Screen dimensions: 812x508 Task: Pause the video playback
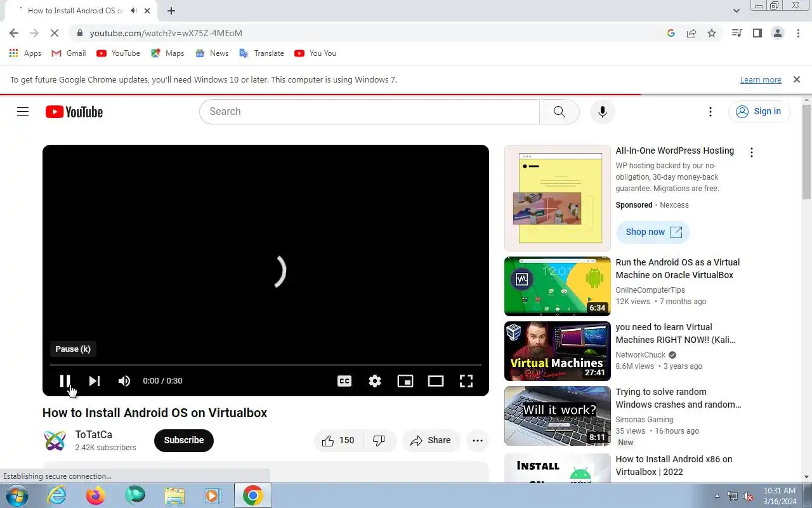click(65, 381)
